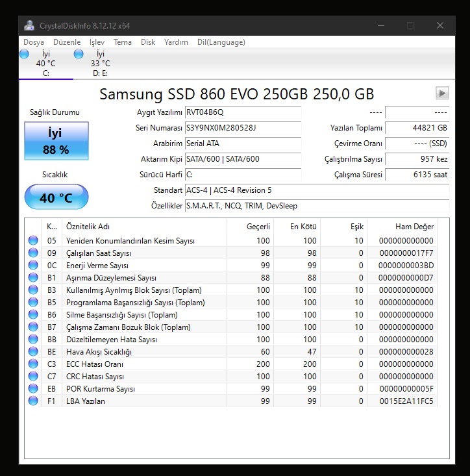Click status orb of attribute B6 row
The width and height of the screenshot is (470, 476).
pyautogui.click(x=33, y=314)
